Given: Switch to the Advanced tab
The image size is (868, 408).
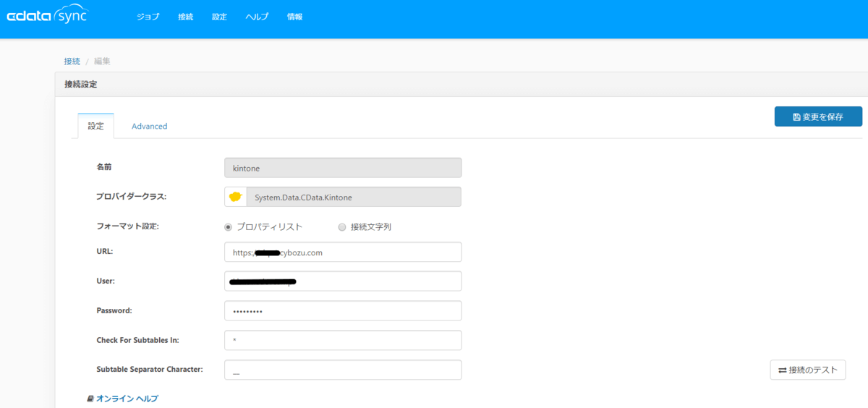Looking at the screenshot, I should [x=149, y=126].
